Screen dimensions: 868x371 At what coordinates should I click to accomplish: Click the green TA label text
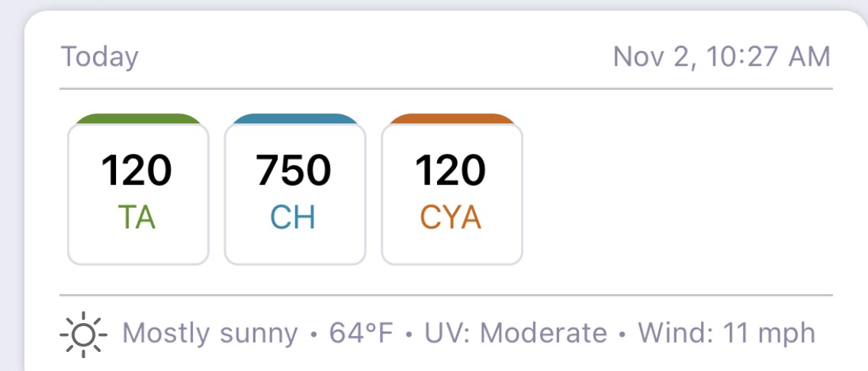[x=137, y=218]
